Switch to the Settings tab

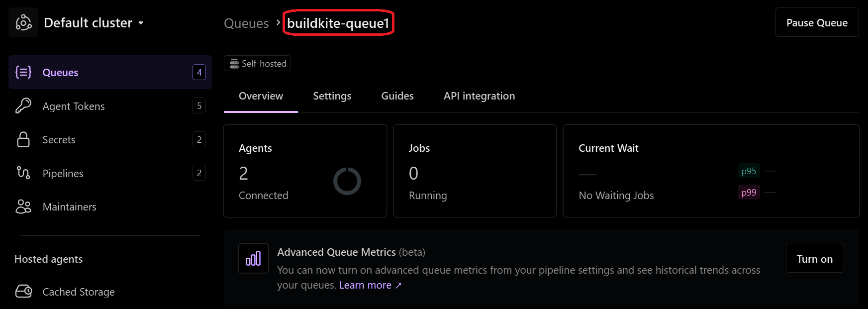coord(332,96)
